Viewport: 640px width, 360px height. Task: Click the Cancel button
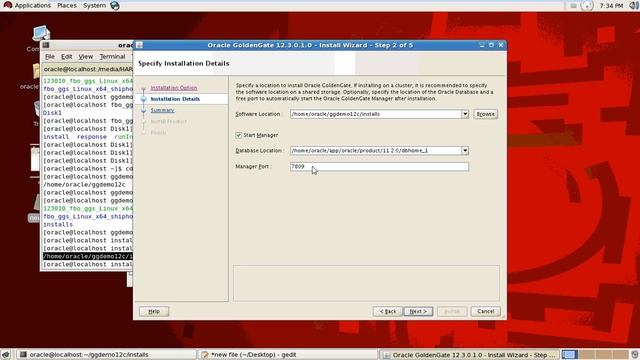485,311
